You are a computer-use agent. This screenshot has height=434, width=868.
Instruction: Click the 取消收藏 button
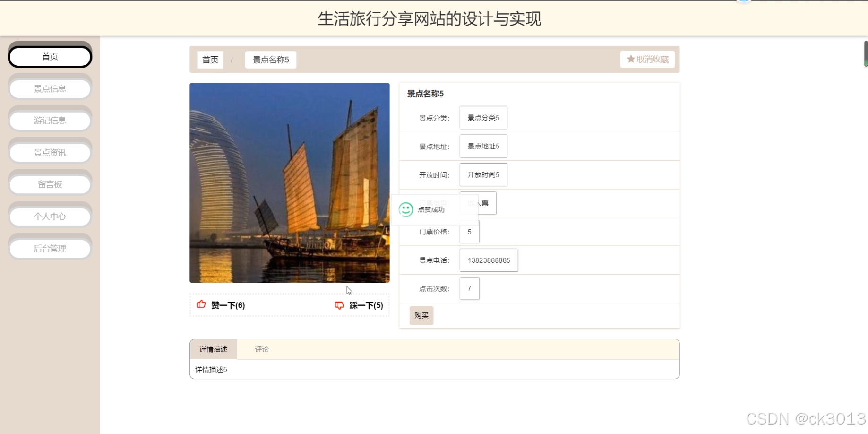[648, 59]
